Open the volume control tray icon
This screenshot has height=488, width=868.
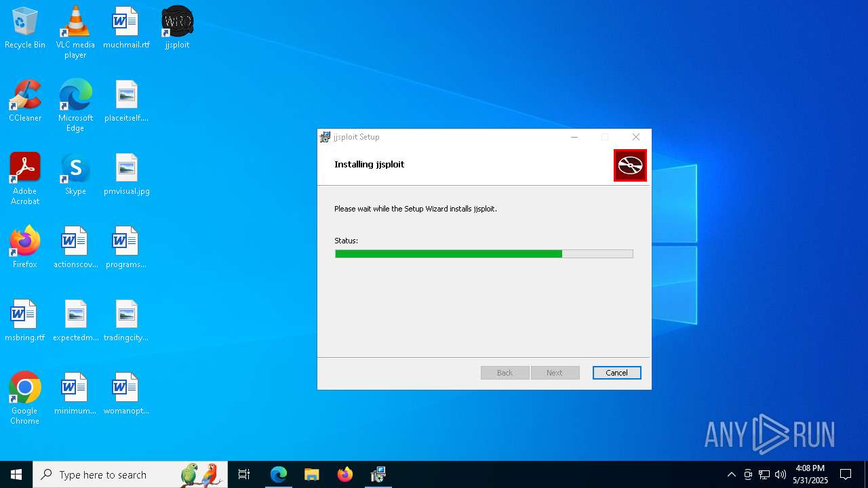click(x=781, y=474)
